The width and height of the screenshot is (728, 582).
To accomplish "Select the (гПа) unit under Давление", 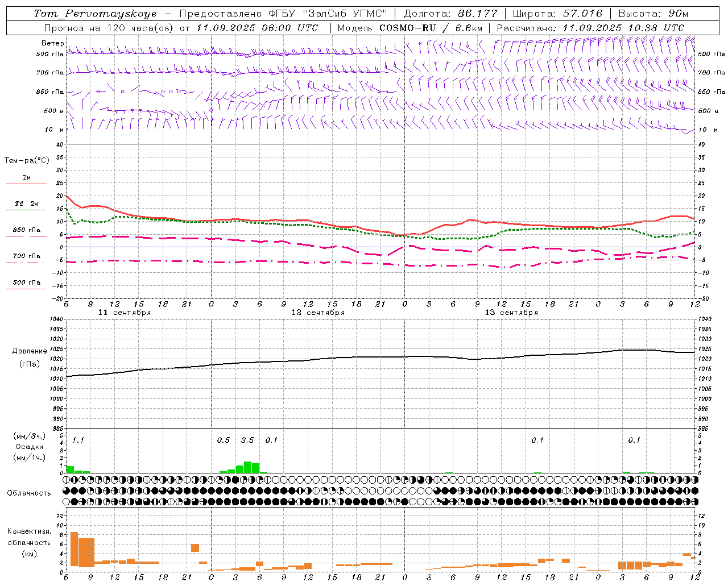I will (29, 364).
